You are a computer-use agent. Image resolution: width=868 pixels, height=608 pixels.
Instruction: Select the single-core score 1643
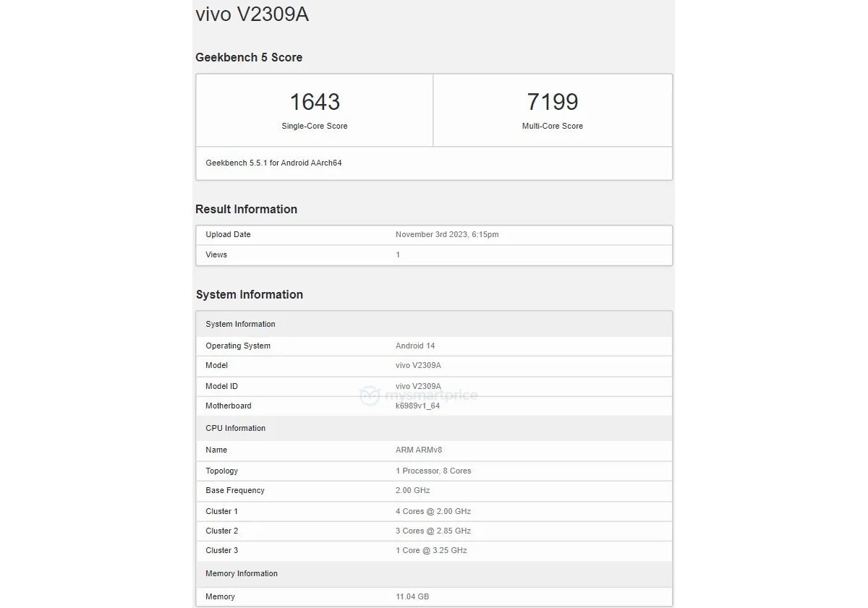click(x=315, y=102)
